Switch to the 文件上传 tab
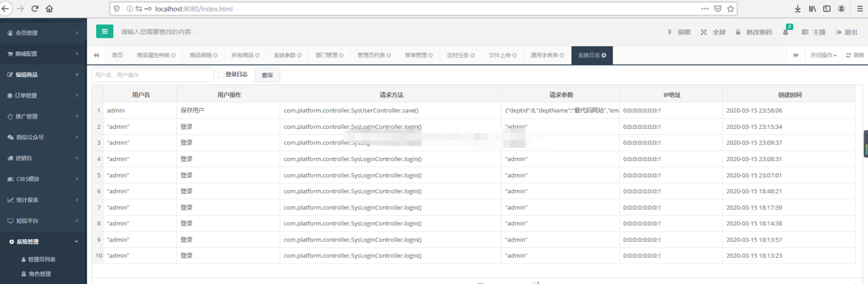Image resolution: width=868 pixels, height=284 pixels. 502,55
